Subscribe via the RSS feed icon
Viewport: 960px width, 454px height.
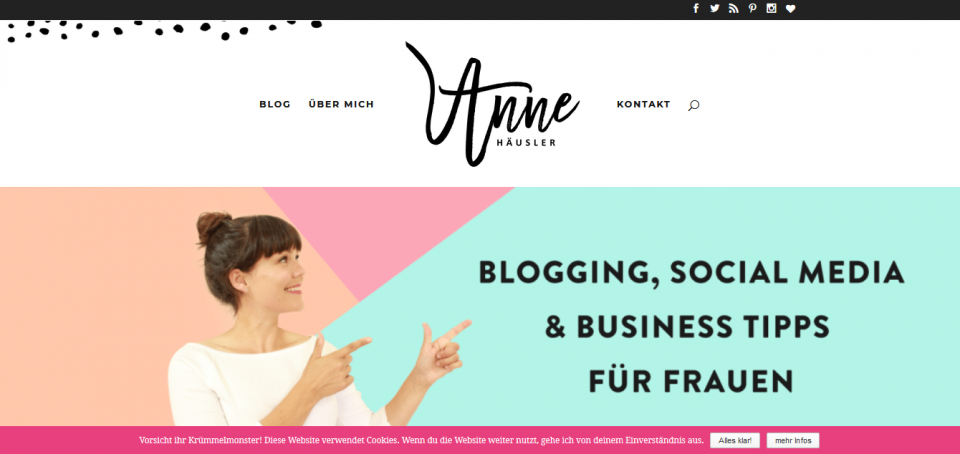[733, 9]
